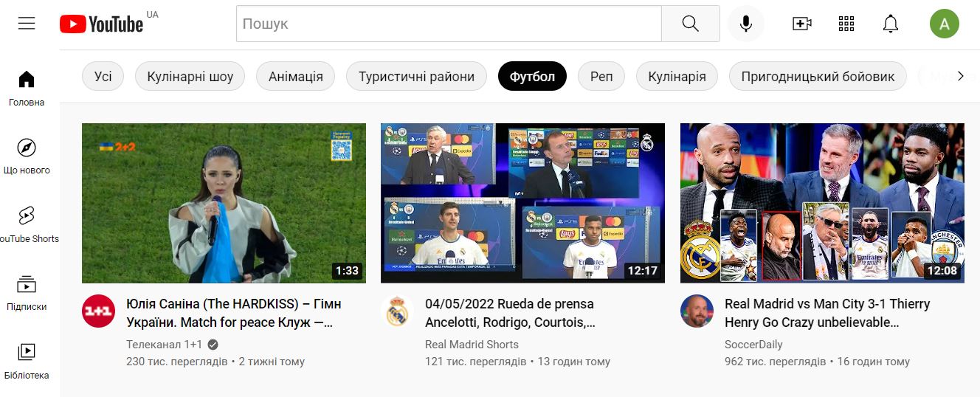Play Thierry Henry video thumbnail

(x=822, y=203)
